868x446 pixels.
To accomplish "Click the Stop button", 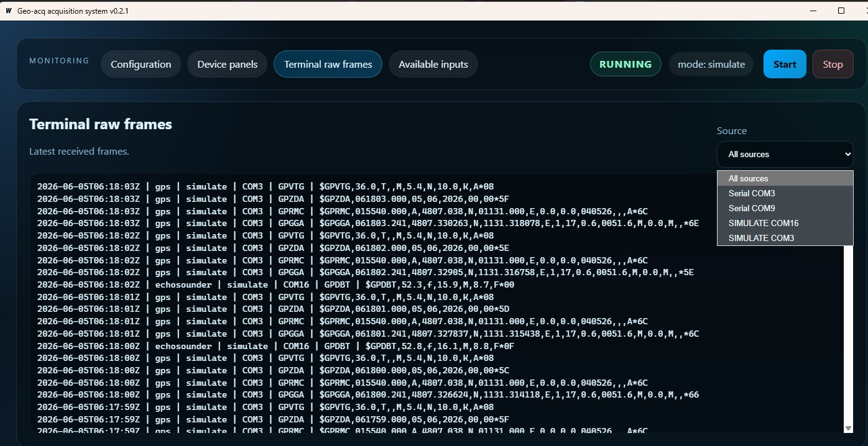I will click(x=833, y=64).
